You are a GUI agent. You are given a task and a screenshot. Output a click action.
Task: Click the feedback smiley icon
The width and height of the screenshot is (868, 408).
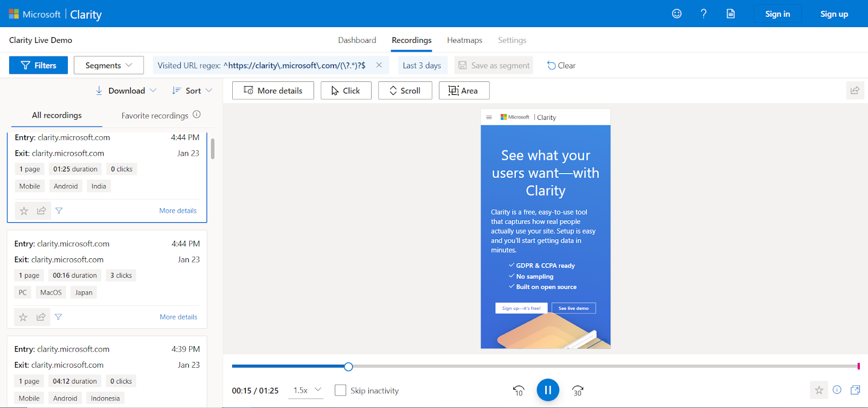tap(676, 14)
